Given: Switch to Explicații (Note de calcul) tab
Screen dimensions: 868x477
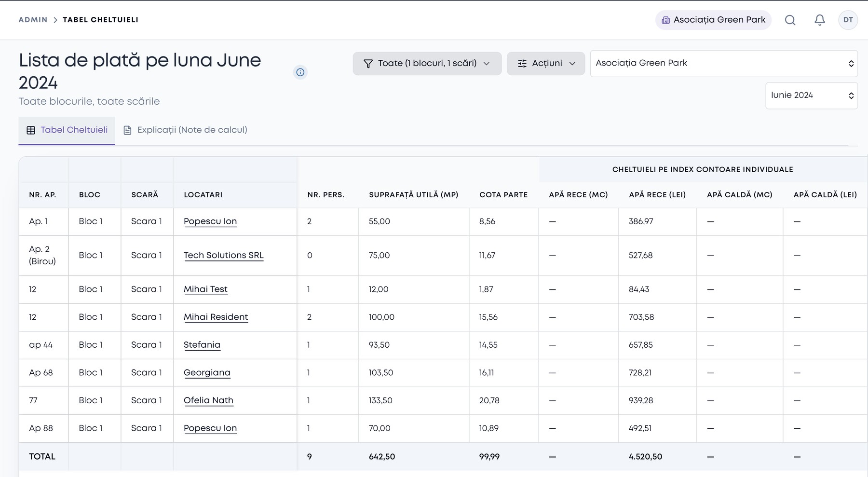Looking at the screenshot, I should (185, 130).
